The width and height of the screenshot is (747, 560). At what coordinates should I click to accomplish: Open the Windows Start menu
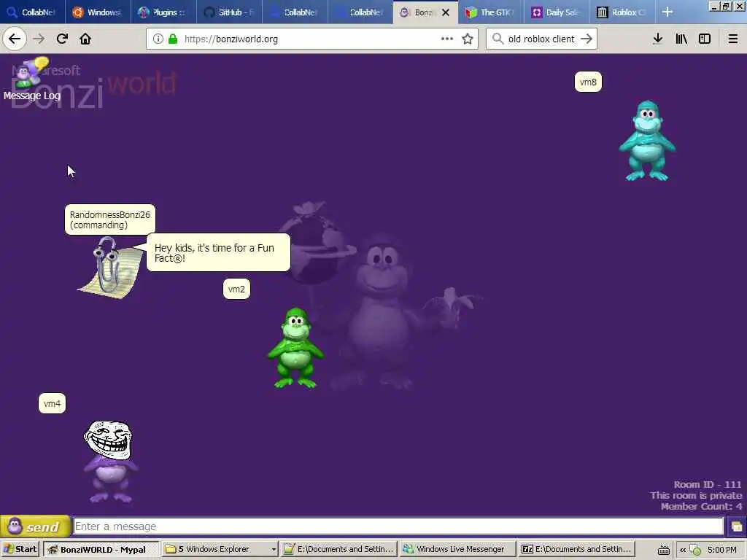point(20,549)
